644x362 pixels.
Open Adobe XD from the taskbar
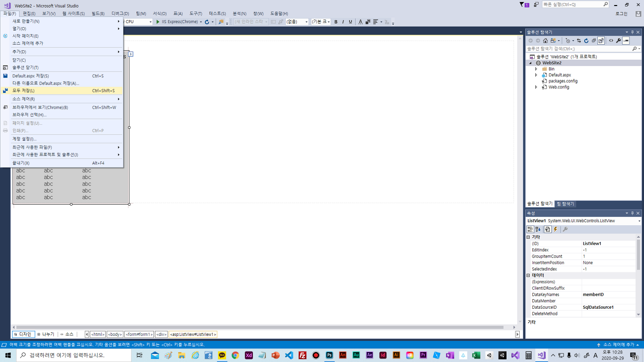click(x=249, y=355)
